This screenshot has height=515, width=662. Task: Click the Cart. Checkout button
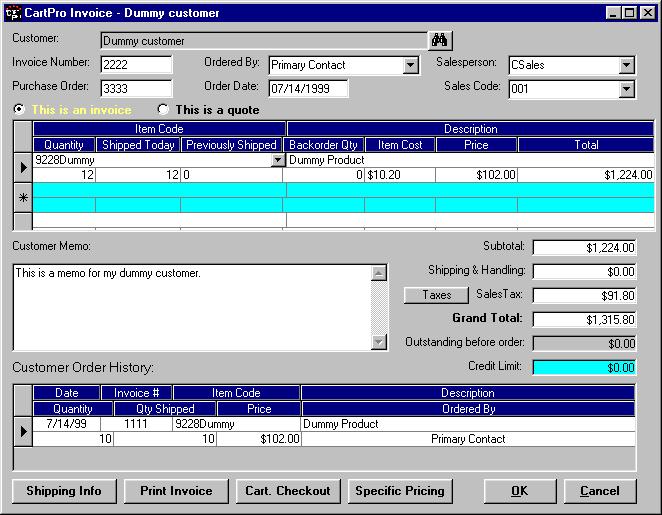click(288, 491)
